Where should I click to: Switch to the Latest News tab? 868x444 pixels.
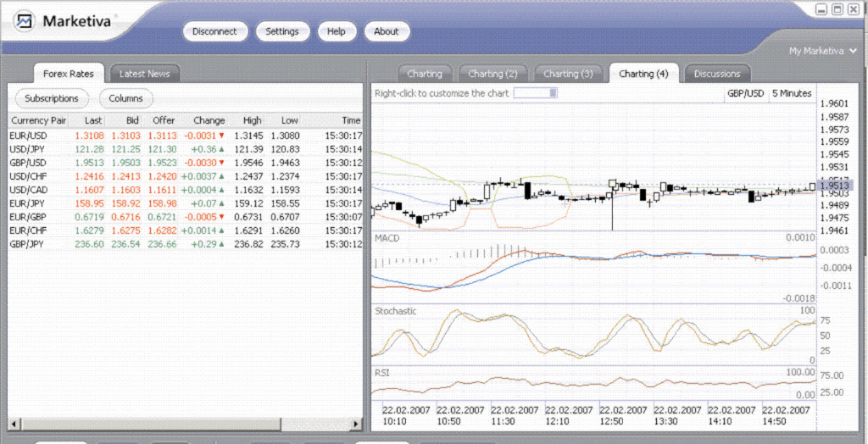click(x=144, y=74)
